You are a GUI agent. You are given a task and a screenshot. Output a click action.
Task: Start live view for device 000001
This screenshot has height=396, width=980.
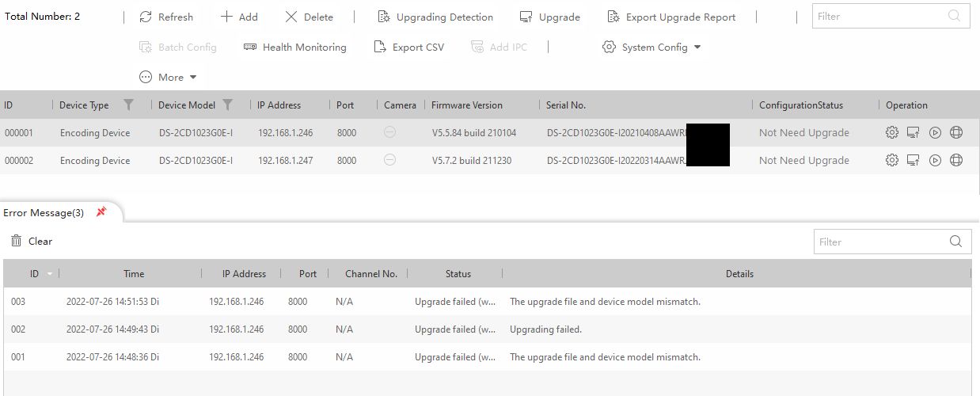click(935, 133)
